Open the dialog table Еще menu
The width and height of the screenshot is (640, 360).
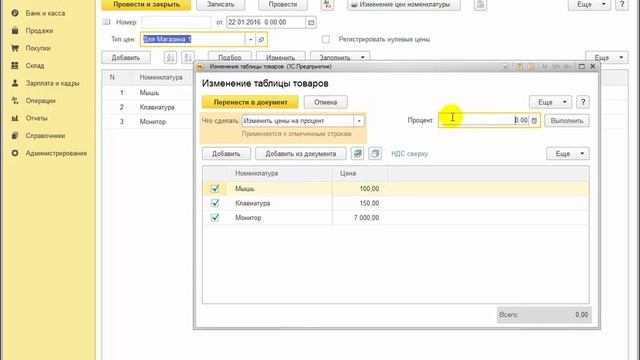click(x=568, y=153)
